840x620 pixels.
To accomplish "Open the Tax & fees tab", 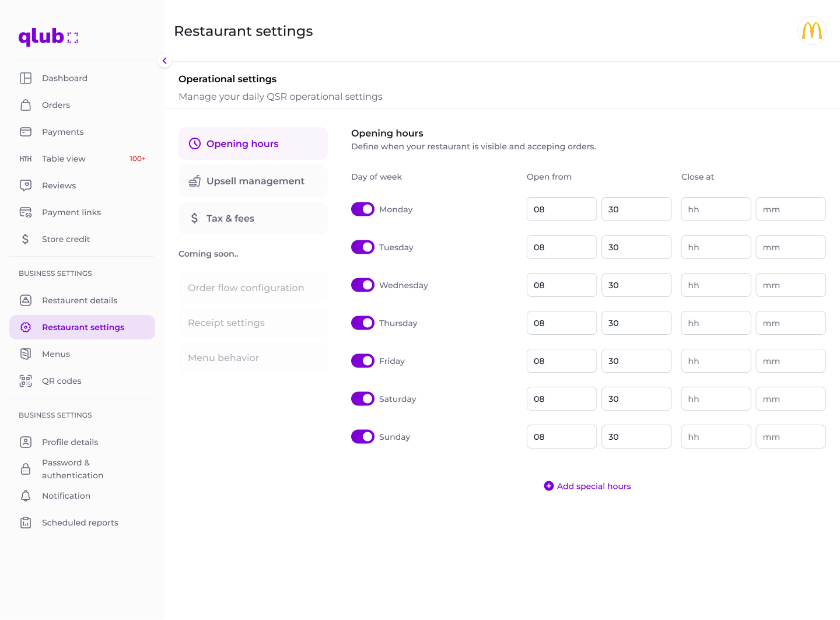I will pyautogui.click(x=253, y=218).
